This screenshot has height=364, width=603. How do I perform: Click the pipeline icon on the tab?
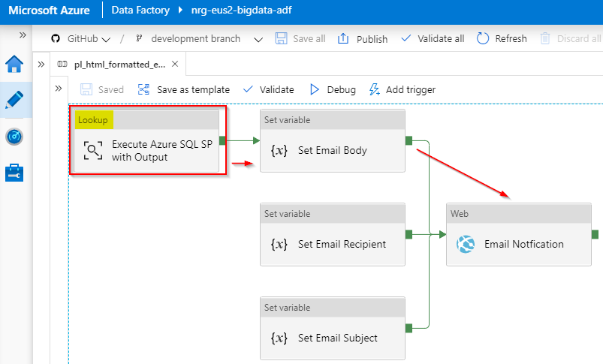62,64
